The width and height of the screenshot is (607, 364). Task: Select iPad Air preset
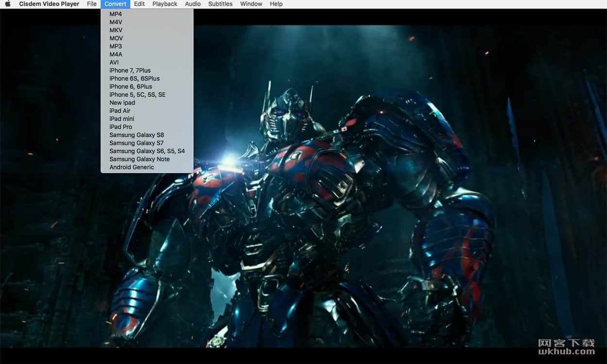pos(147,111)
